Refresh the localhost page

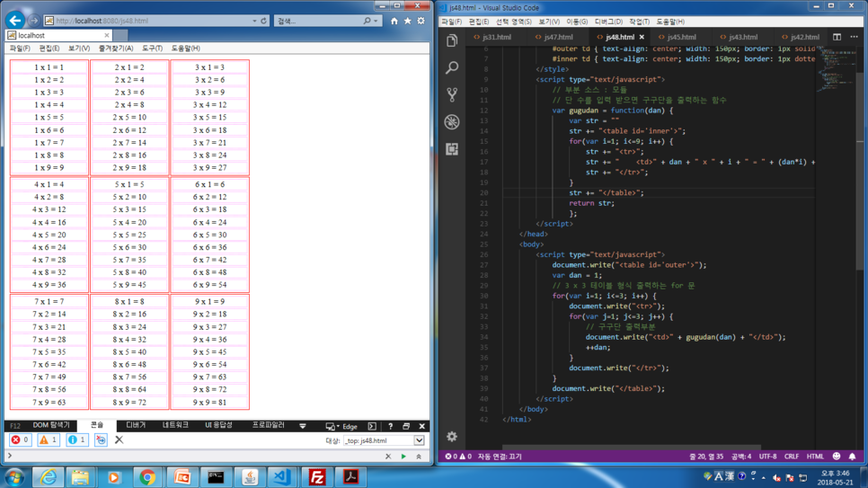tap(263, 21)
